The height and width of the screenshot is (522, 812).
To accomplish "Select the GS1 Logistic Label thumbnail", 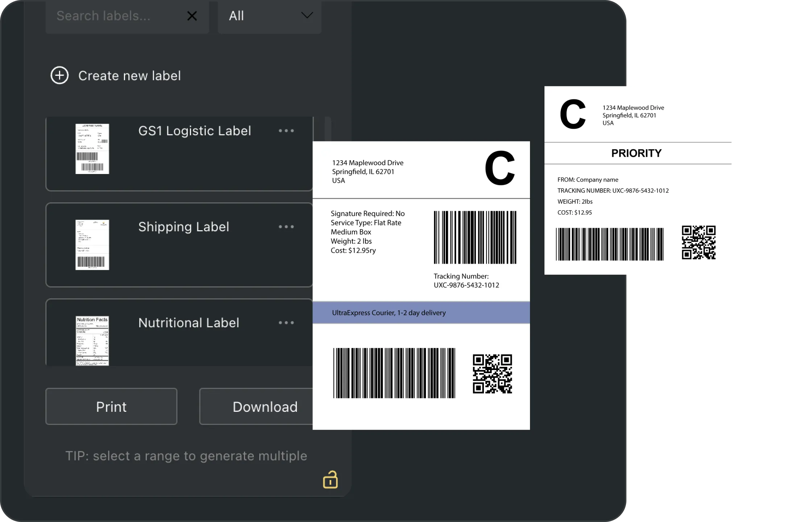I will pos(92,149).
